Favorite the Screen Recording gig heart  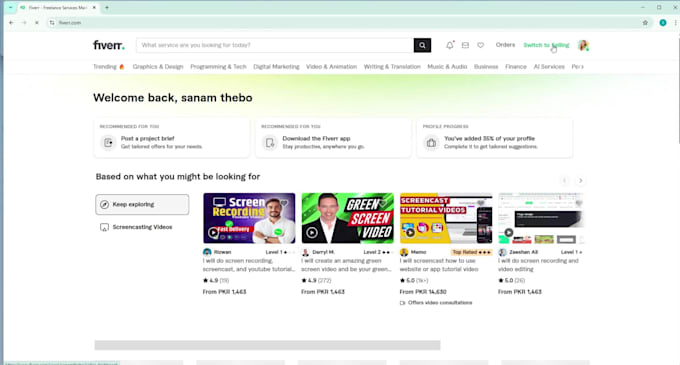(x=284, y=202)
